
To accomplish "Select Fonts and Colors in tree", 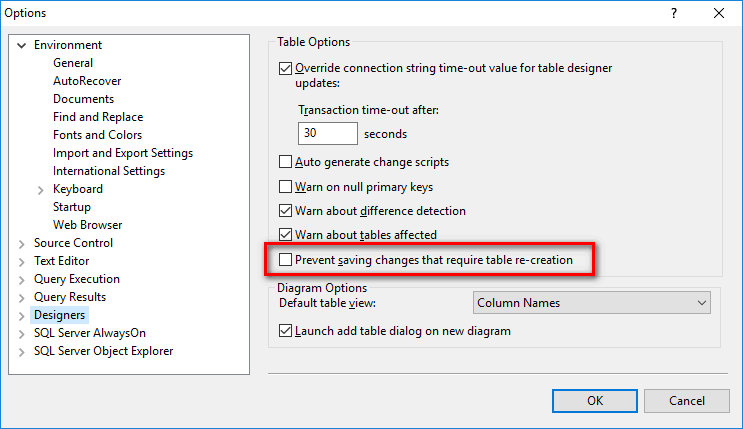I will [x=97, y=135].
